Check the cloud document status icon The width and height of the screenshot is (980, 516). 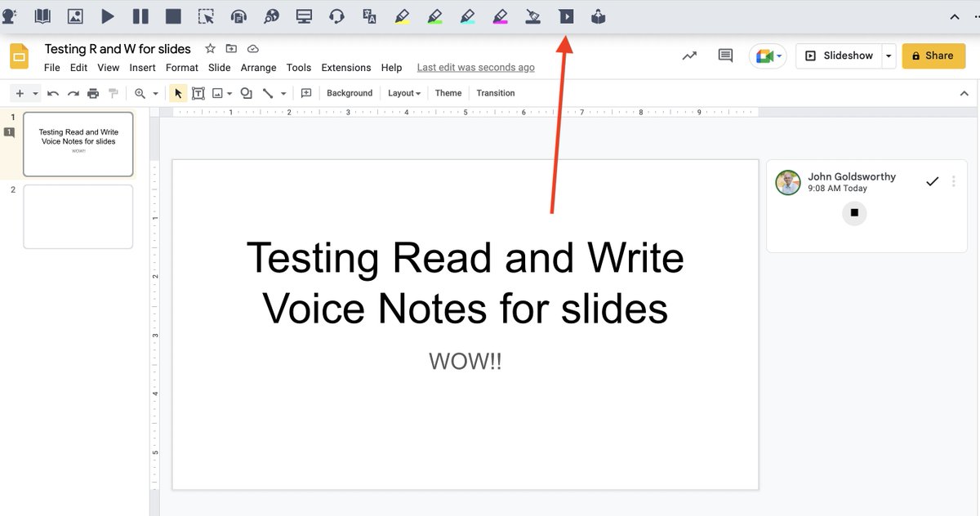pos(252,48)
